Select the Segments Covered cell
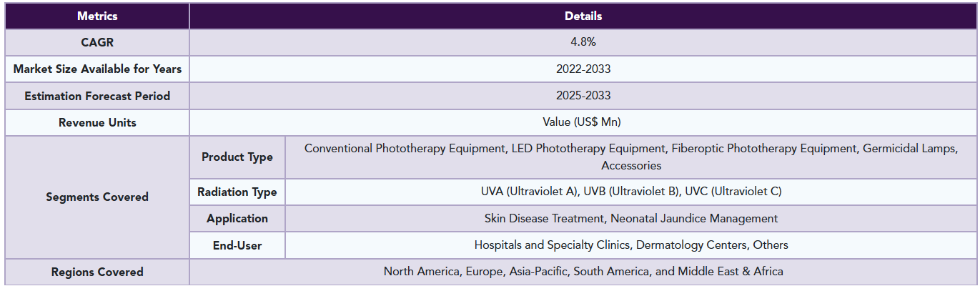This screenshot has height=286, width=980. pyautogui.click(x=97, y=197)
